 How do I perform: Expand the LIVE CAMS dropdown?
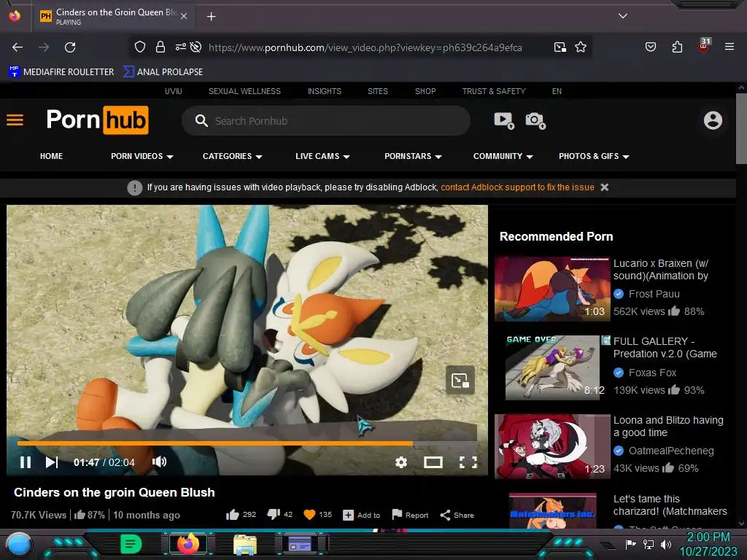point(322,156)
